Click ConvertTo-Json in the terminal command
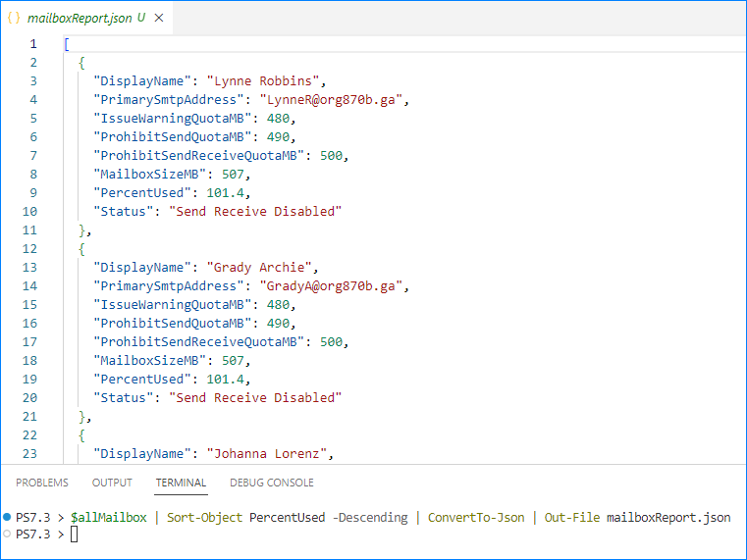Image resolution: width=747 pixels, height=560 pixels. point(476,517)
